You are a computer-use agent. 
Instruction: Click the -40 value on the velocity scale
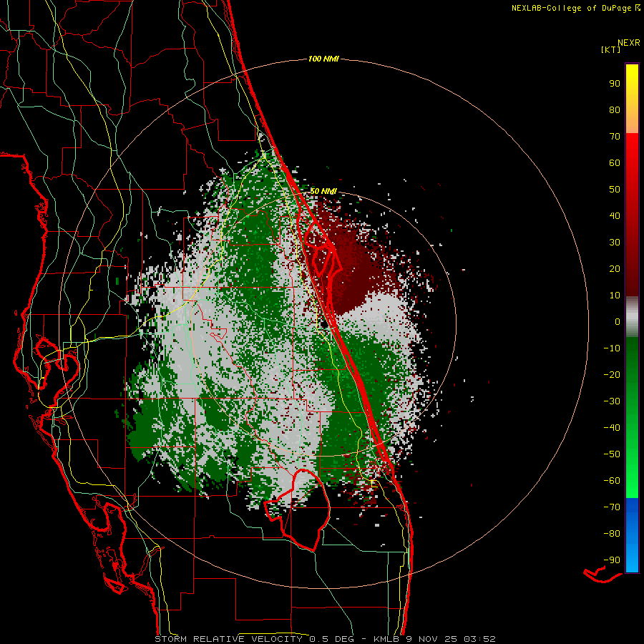pyautogui.click(x=612, y=428)
